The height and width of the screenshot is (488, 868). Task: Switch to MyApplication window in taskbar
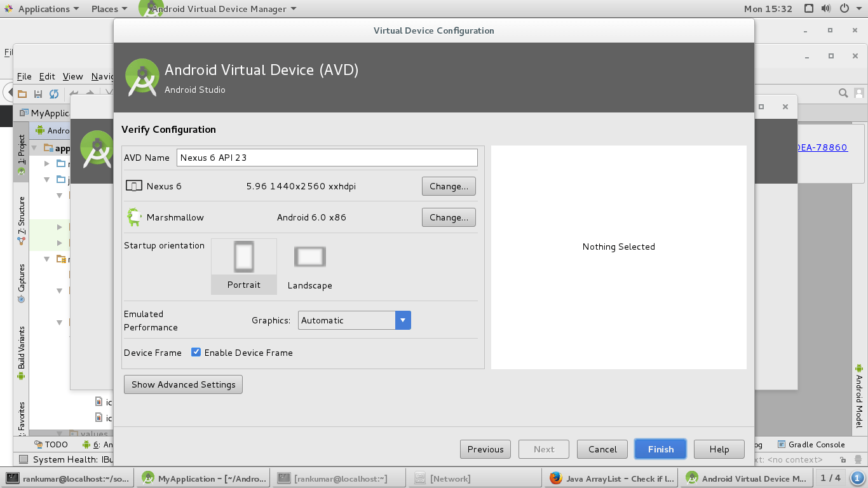pyautogui.click(x=203, y=478)
